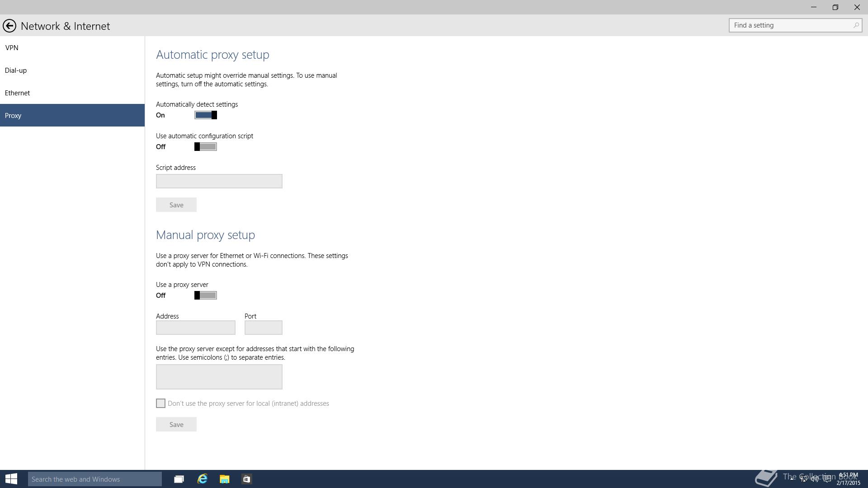Screen dimensions: 868x488
Task: Open Task View on taskbar
Action: point(179,479)
